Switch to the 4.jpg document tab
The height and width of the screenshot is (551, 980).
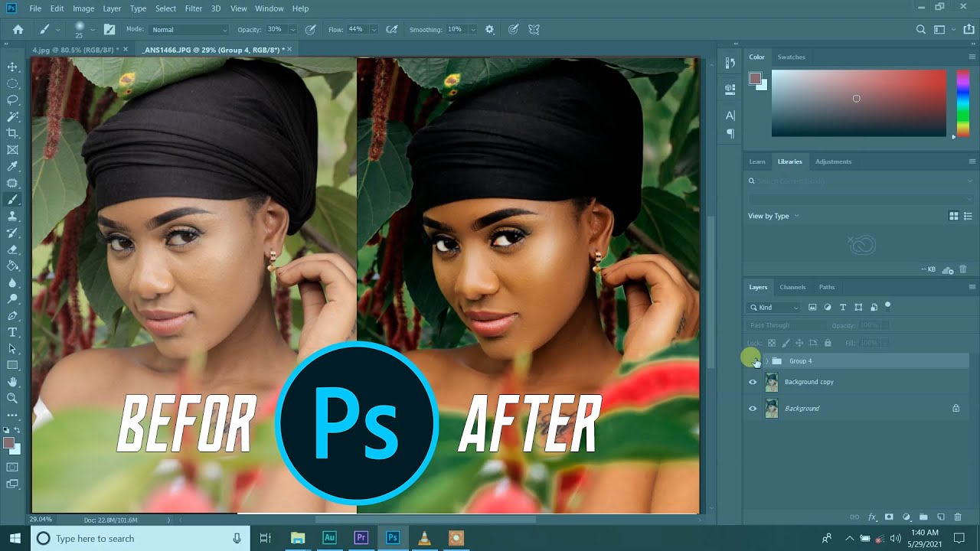coord(77,50)
